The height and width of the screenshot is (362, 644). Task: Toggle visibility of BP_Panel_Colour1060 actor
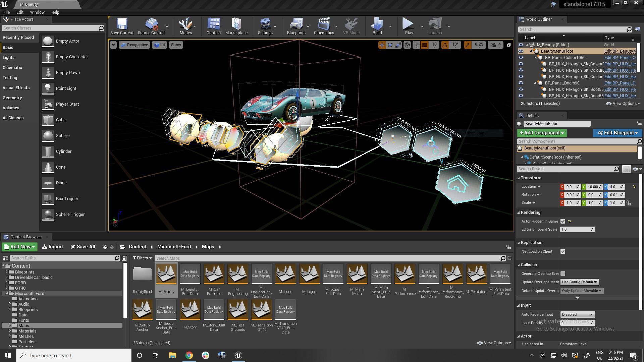click(x=521, y=58)
